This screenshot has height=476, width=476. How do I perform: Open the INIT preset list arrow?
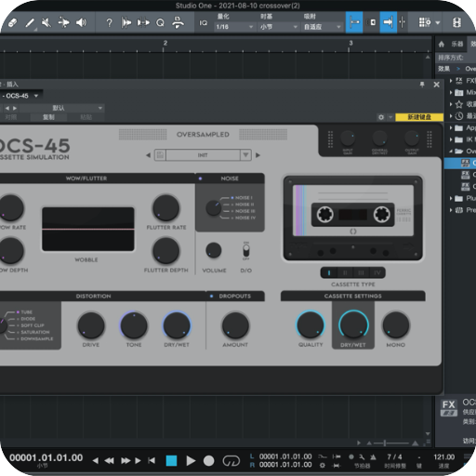click(245, 154)
